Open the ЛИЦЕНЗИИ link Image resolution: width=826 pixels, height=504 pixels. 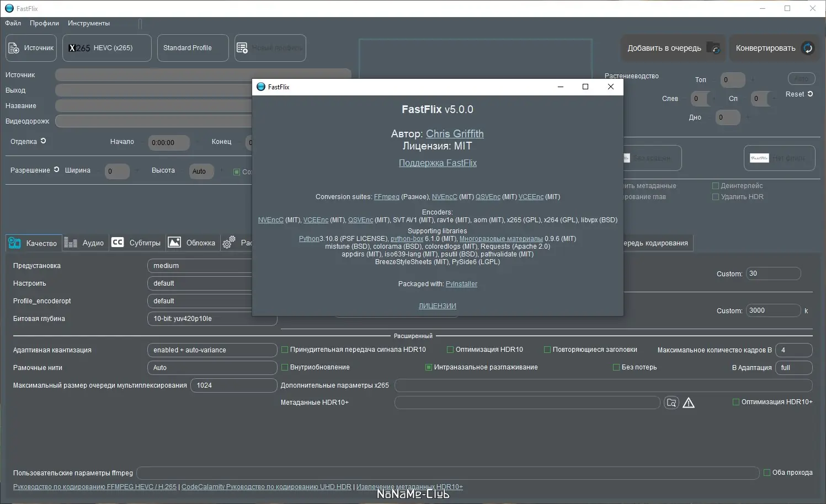click(x=438, y=306)
